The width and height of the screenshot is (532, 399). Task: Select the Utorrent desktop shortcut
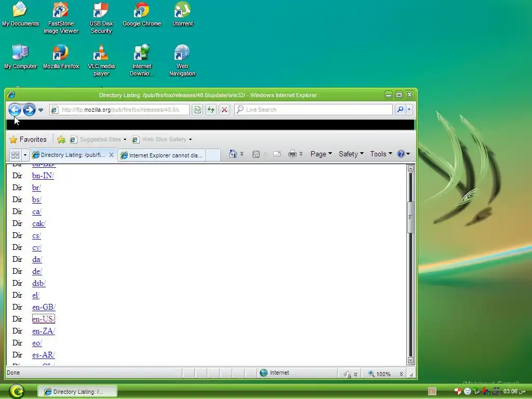[x=182, y=15]
